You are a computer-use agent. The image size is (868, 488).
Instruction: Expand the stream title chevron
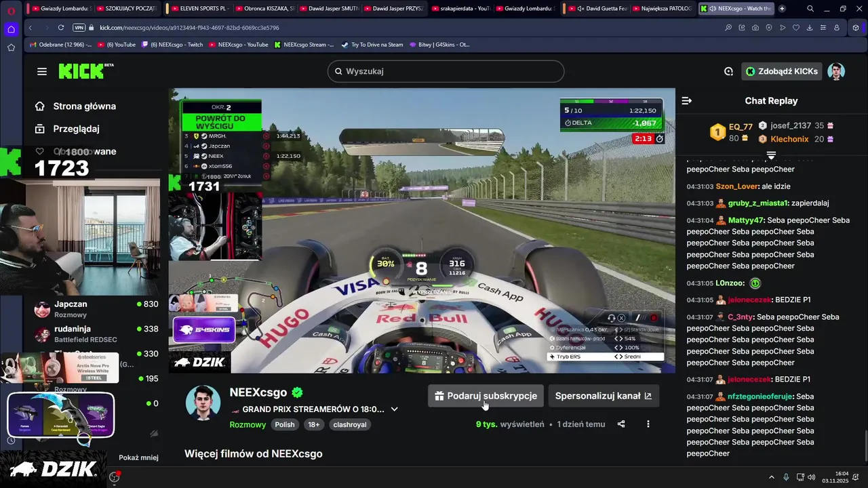pos(394,409)
